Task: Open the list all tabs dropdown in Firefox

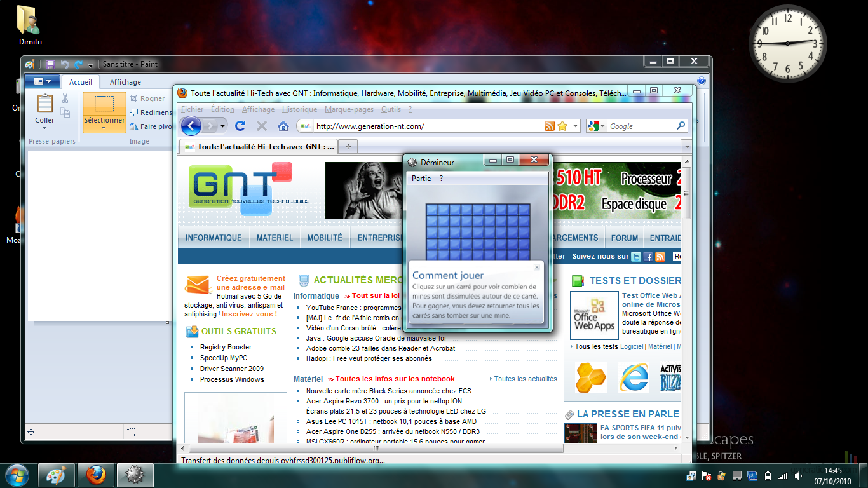Action: [x=686, y=147]
